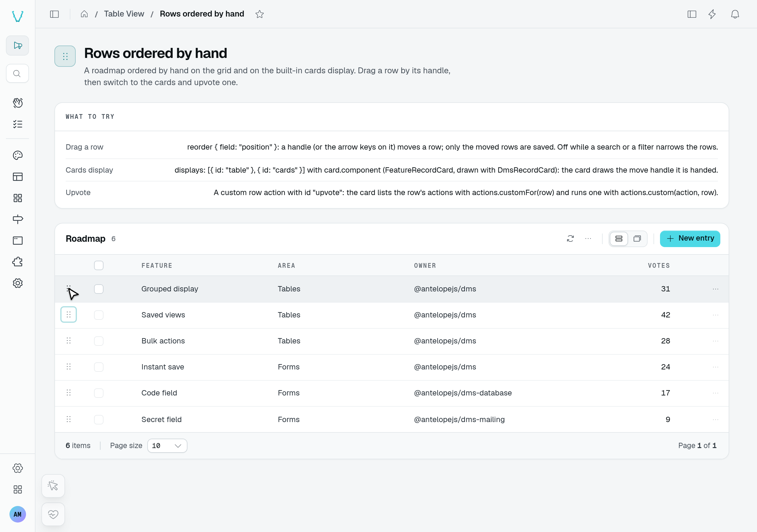The height and width of the screenshot is (532, 757).
Task: Switch to the table rows display
Action: (619, 238)
